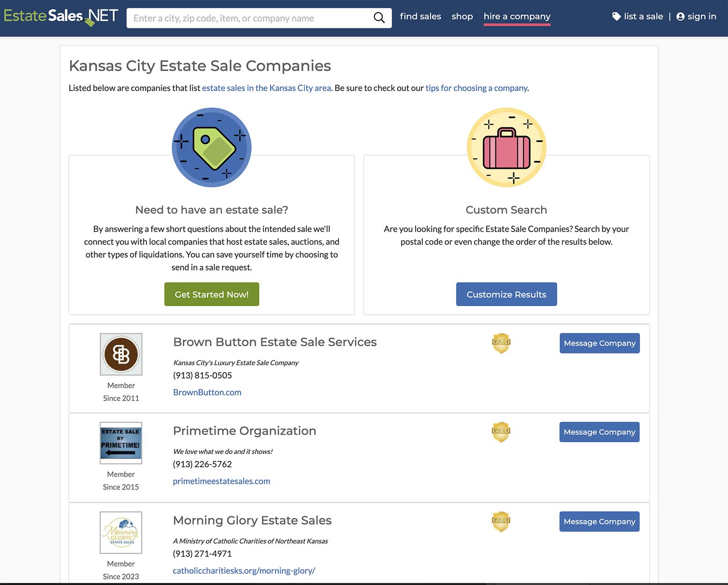The height and width of the screenshot is (585, 728).
Task: Open BrownButton.com website link
Action: (207, 392)
